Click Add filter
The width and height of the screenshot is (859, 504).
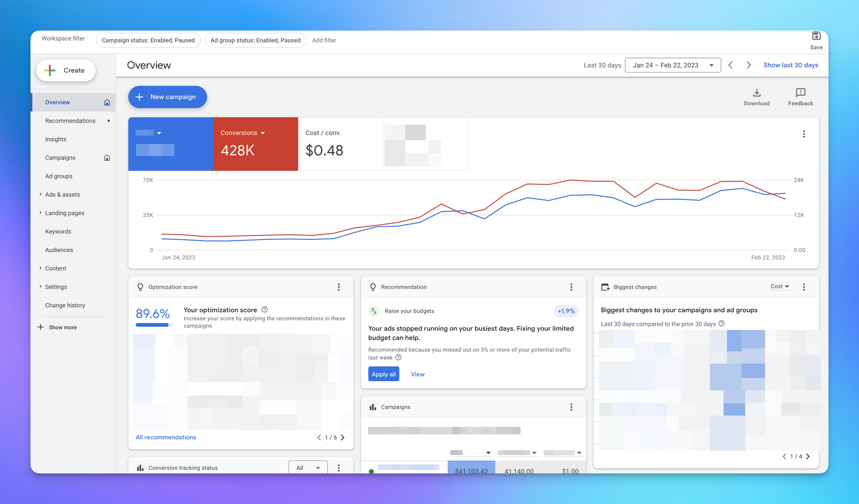pos(324,40)
